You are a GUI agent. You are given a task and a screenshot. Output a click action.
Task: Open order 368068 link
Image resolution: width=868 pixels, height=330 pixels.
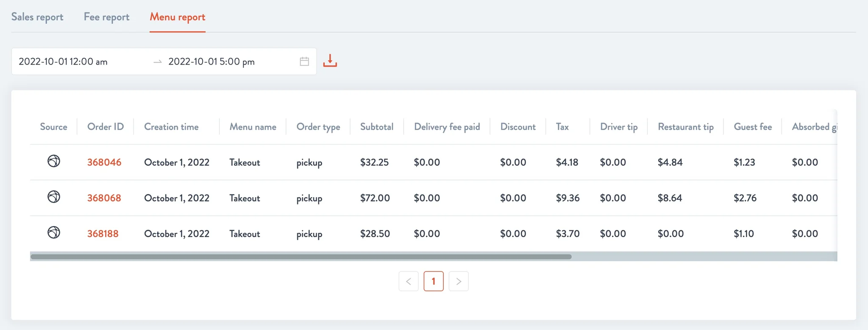point(104,198)
